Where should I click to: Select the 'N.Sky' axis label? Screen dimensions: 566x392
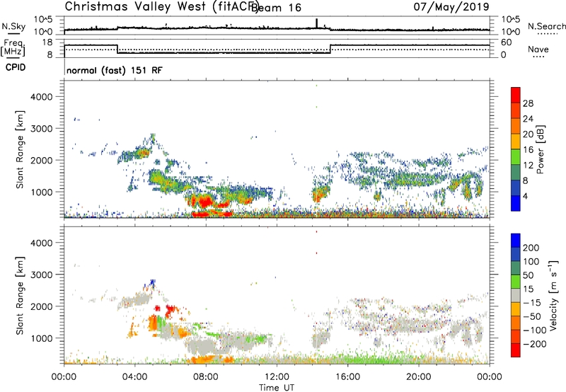coord(13,26)
